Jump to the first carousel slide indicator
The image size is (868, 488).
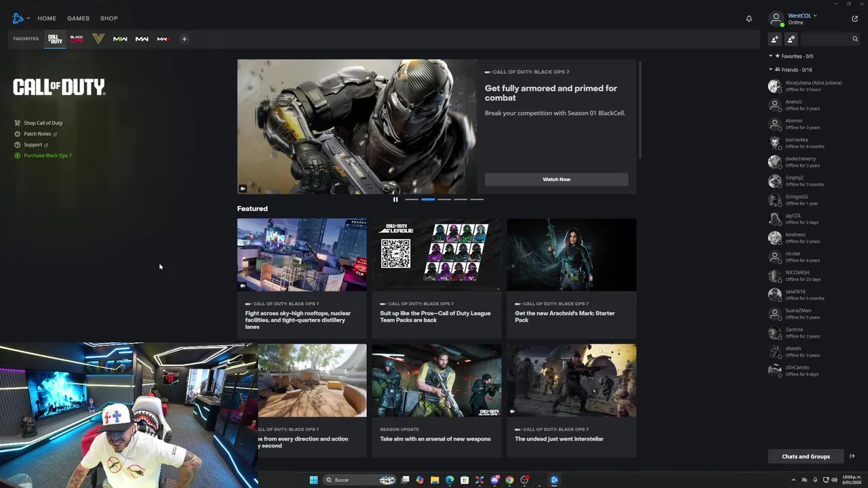pos(412,199)
